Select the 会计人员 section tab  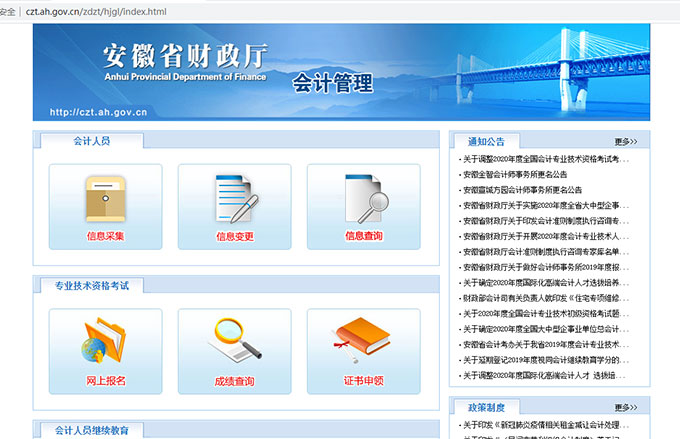pos(92,140)
